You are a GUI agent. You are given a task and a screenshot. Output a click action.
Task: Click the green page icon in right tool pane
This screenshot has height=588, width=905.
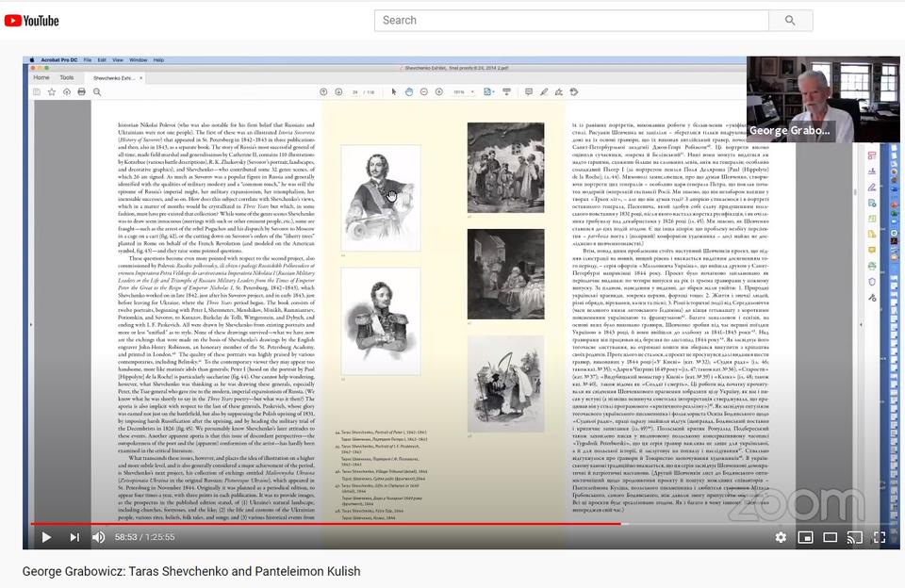(871, 219)
